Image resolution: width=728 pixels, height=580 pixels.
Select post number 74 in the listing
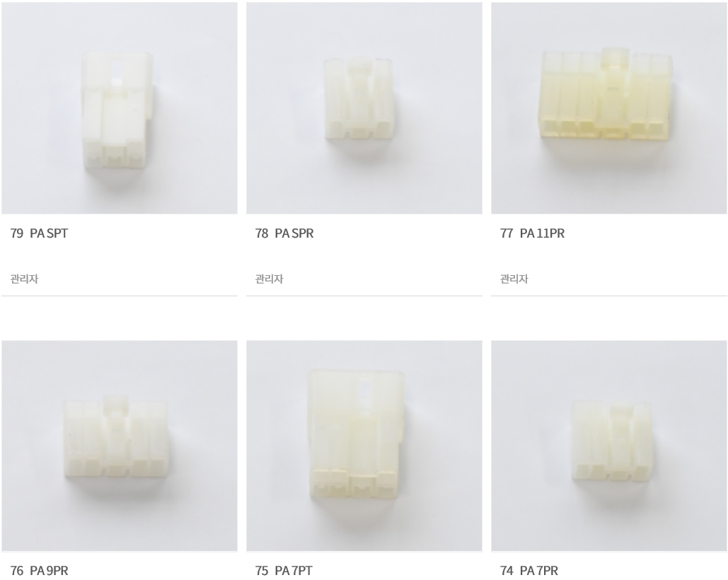point(507,571)
